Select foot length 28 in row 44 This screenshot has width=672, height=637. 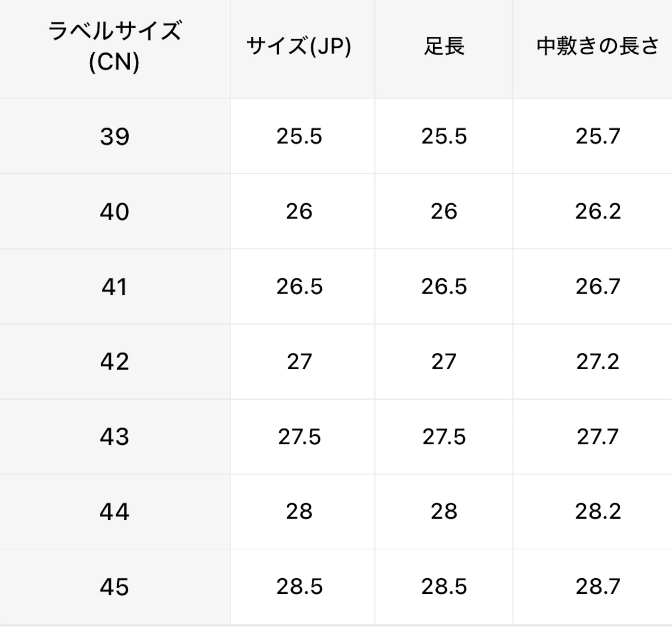click(444, 511)
